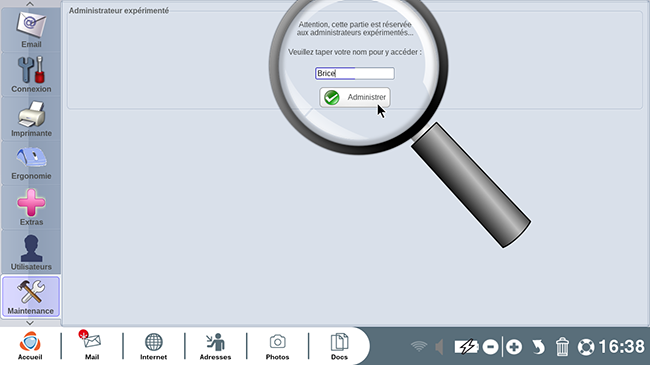Open the trash bin icon
This screenshot has height=365, width=650.
[x=562, y=347]
